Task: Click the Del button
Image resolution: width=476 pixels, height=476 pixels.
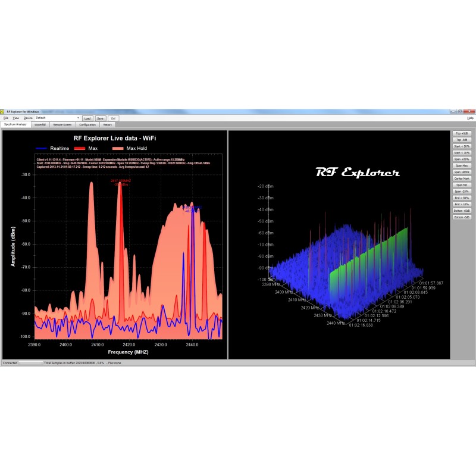Action: (x=113, y=118)
